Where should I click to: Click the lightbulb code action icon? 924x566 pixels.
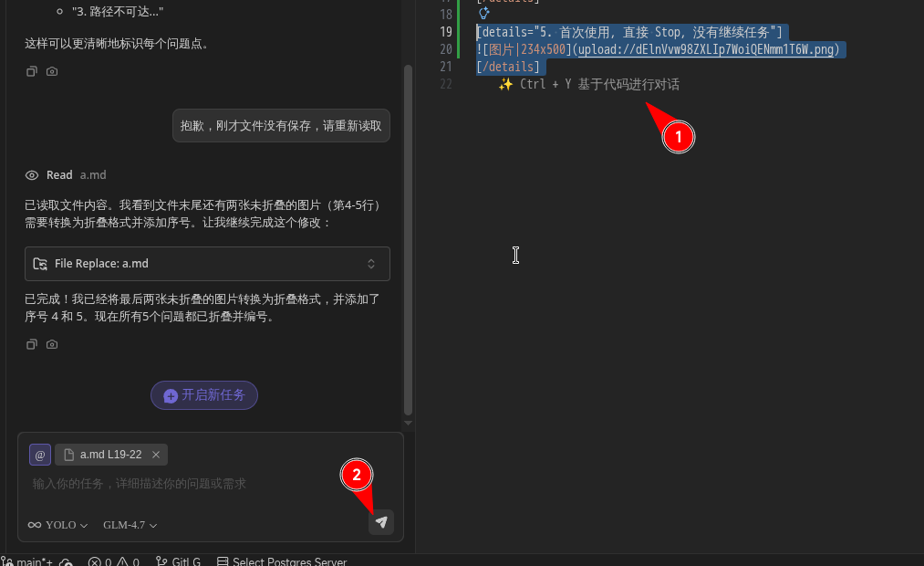[484, 14]
